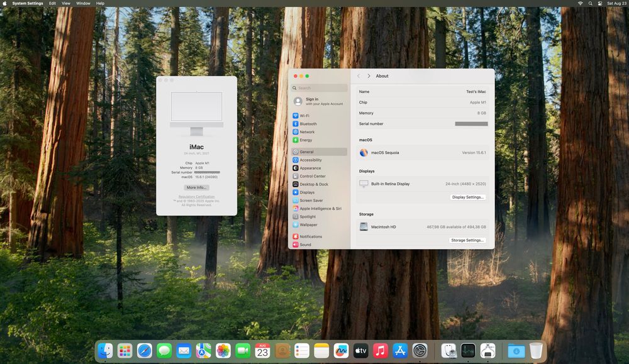This screenshot has width=629, height=364.
Task: Open Apple Intelligence & Siri settings
Action: click(320, 209)
